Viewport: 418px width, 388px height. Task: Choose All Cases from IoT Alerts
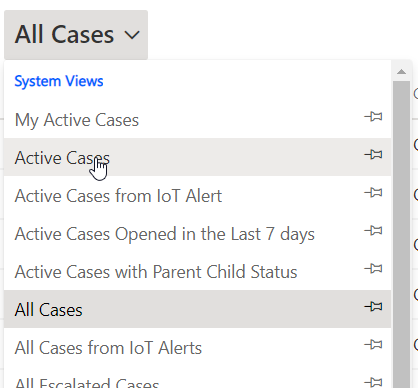point(197,347)
